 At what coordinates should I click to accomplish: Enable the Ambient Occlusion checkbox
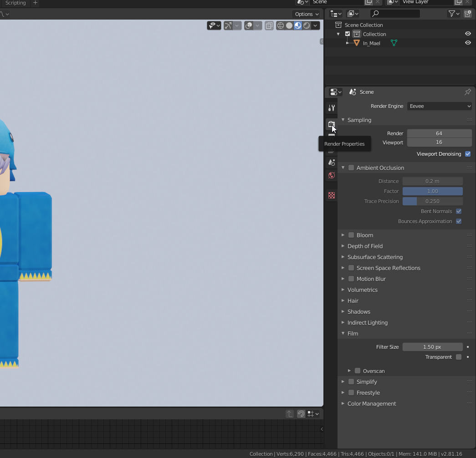(x=351, y=168)
